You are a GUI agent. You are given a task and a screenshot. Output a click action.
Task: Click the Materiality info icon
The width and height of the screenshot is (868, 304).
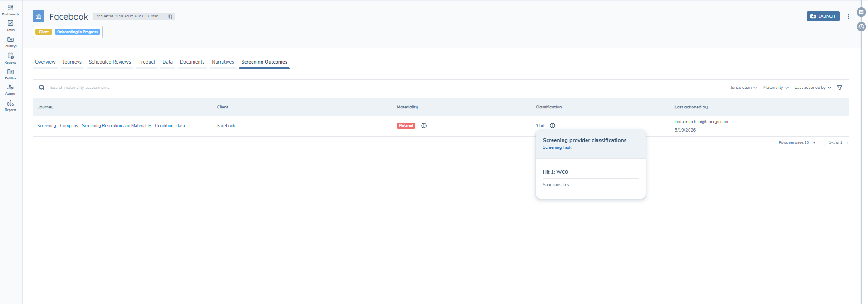[424, 126]
